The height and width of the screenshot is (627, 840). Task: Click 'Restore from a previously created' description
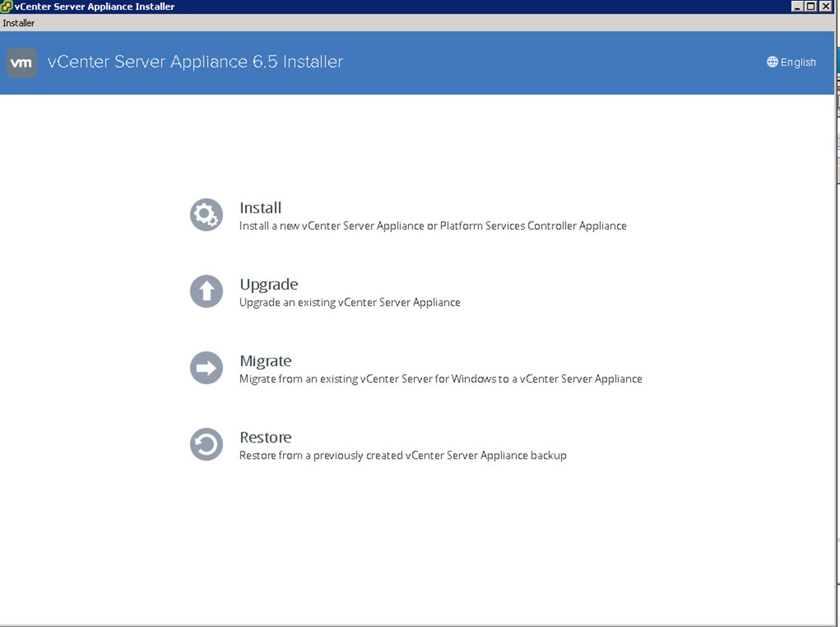[403, 455]
